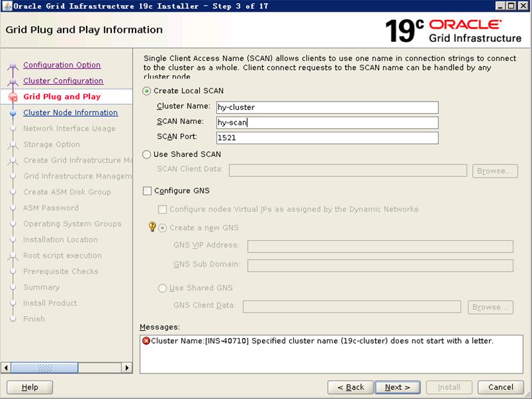
Task: Click the Next button
Action: point(398,387)
